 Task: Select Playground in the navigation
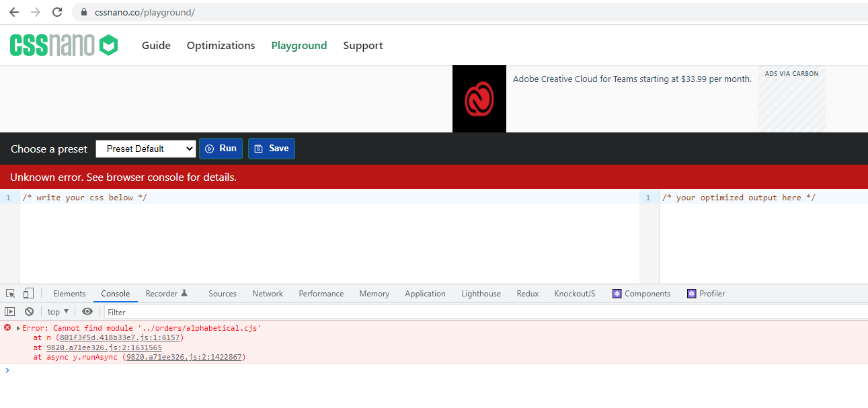pyautogui.click(x=299, y=46)
